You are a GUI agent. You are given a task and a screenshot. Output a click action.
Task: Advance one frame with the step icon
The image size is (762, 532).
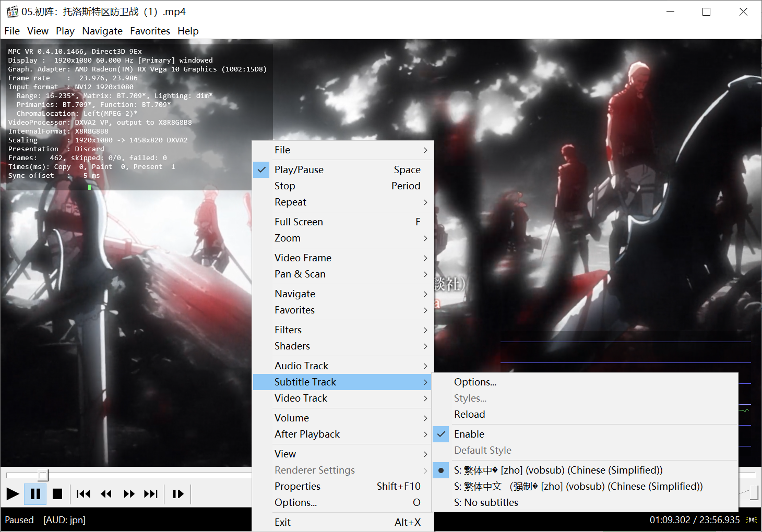(177, 494)
